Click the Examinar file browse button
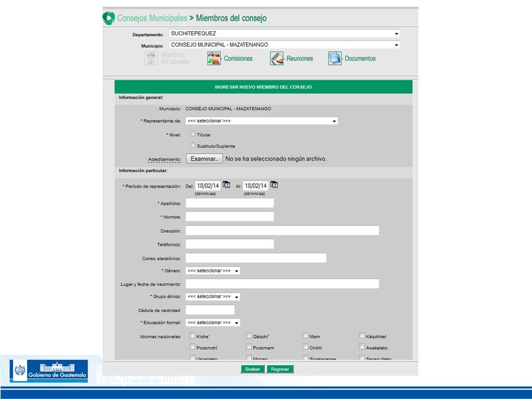The width and height of the screenshot is (532, 399). coord(204,159)
